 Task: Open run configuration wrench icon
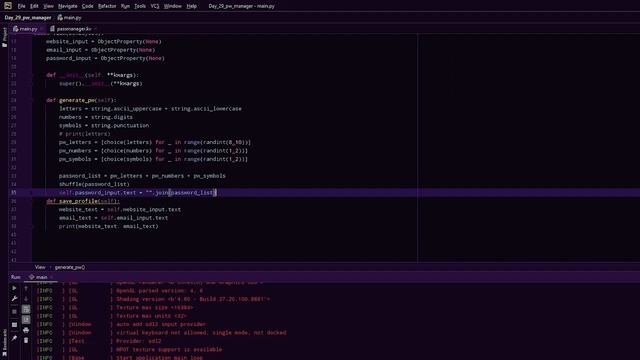point(14,299)
